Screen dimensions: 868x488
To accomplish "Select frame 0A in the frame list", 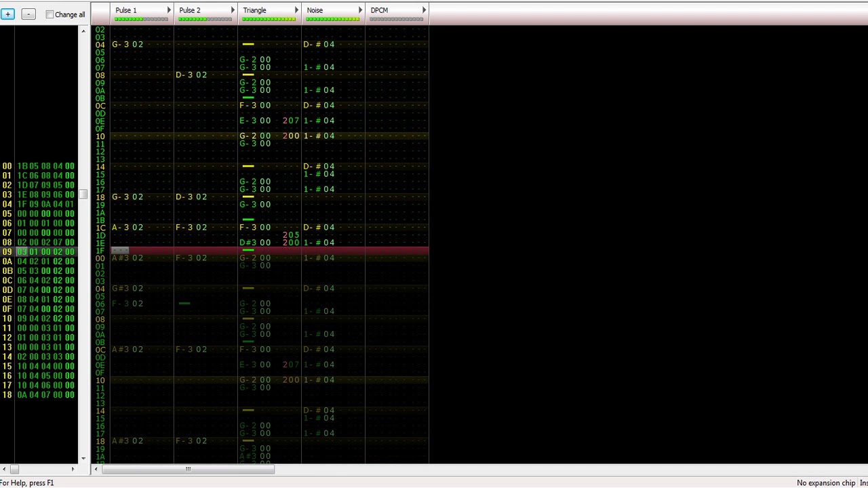I will [x=7, y=261].
